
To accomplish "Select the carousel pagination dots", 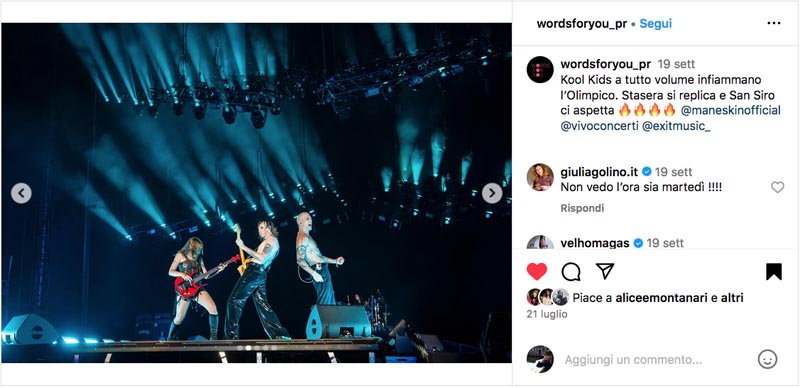I will [256, 347].
